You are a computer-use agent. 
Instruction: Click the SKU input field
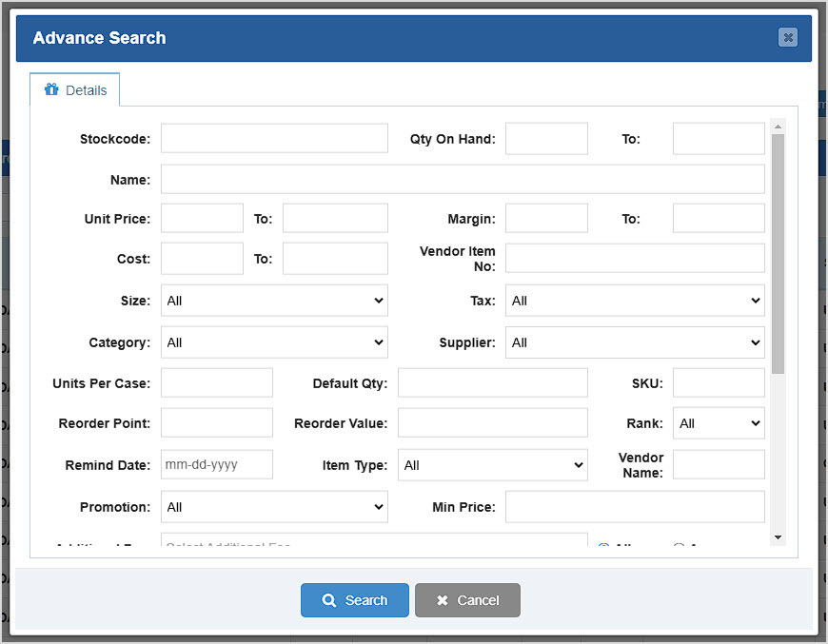pos(719,382)
